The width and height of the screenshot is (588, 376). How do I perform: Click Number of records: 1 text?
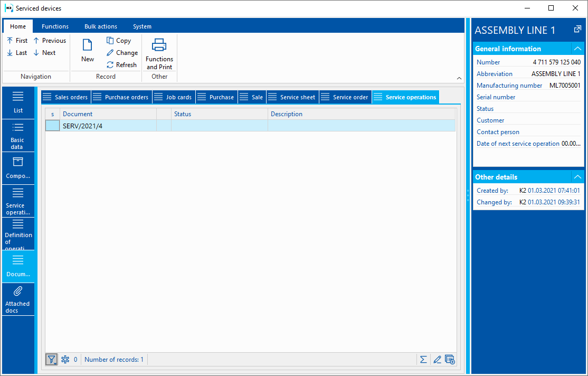tap(114, 360)
